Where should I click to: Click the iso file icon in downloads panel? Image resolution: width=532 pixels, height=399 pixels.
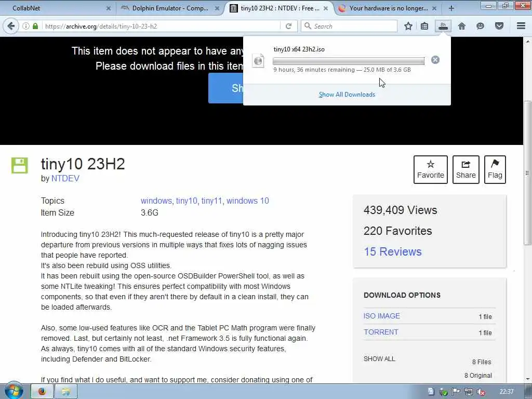[258, 61]
